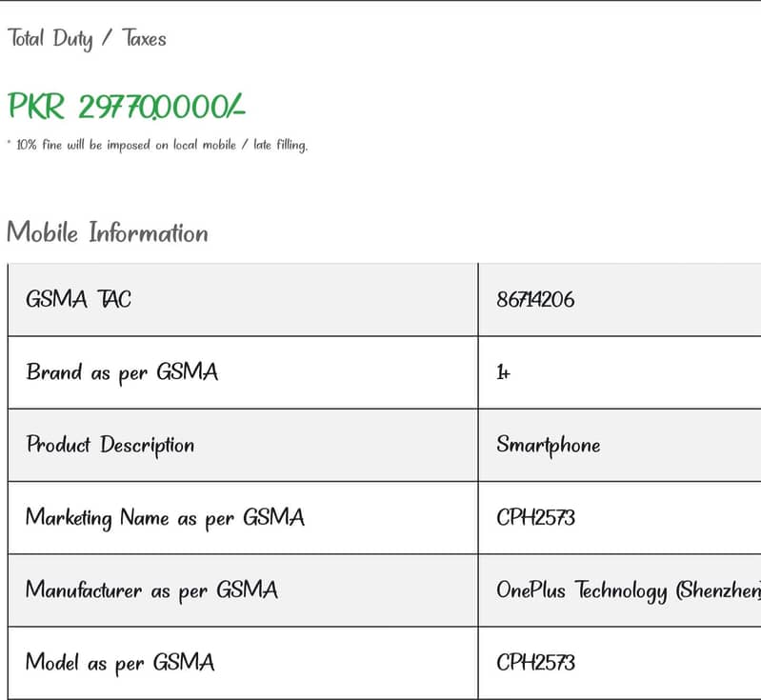Click the 'Mobile Information' heading
761x700 pixels.
pyautogui.click(x=108, y=232)
